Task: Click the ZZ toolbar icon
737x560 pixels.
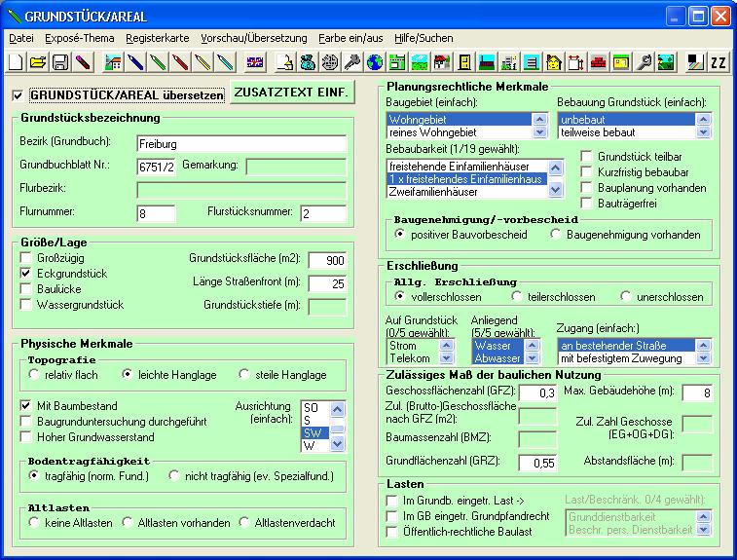Action: 719,63
